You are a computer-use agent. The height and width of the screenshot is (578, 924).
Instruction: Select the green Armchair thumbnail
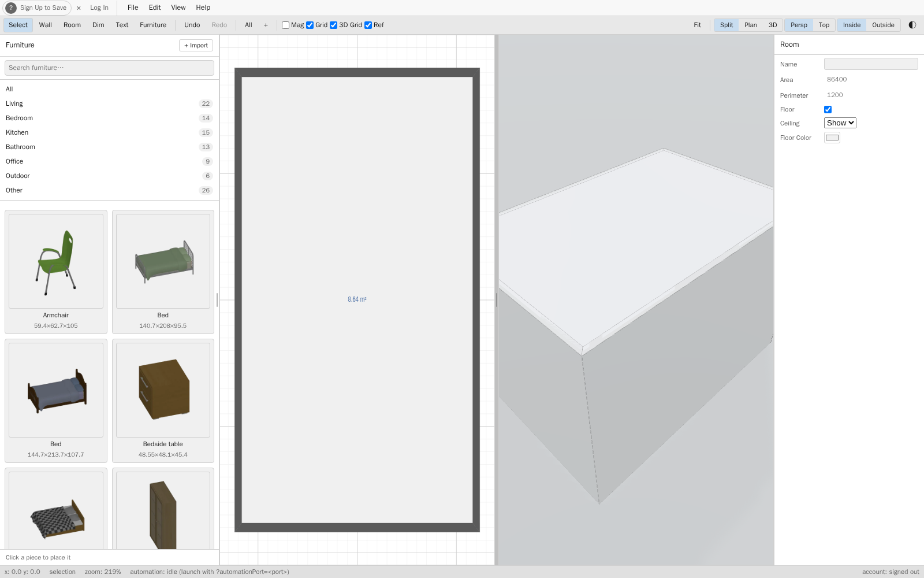[56, 261]
